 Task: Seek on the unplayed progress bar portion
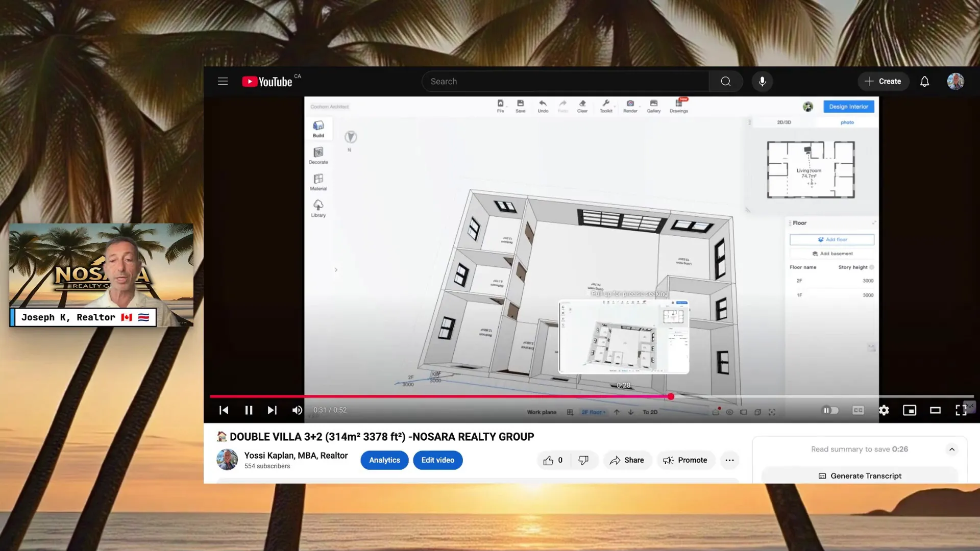(x=824, y=396)
